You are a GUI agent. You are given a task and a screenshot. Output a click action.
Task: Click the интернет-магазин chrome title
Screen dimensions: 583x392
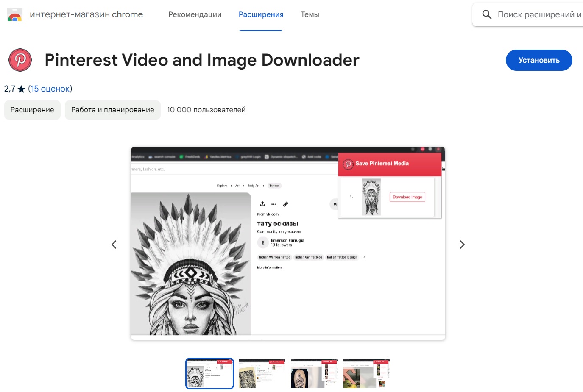[86, 14]
